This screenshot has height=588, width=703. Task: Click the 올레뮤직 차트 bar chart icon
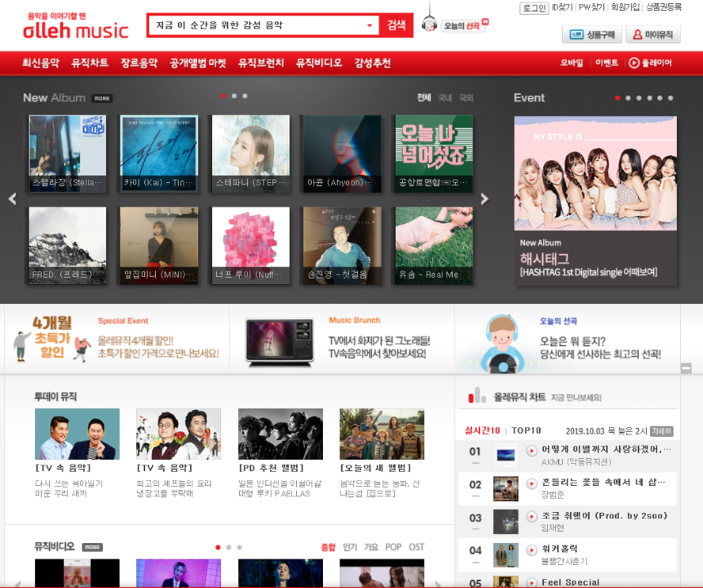477,395
